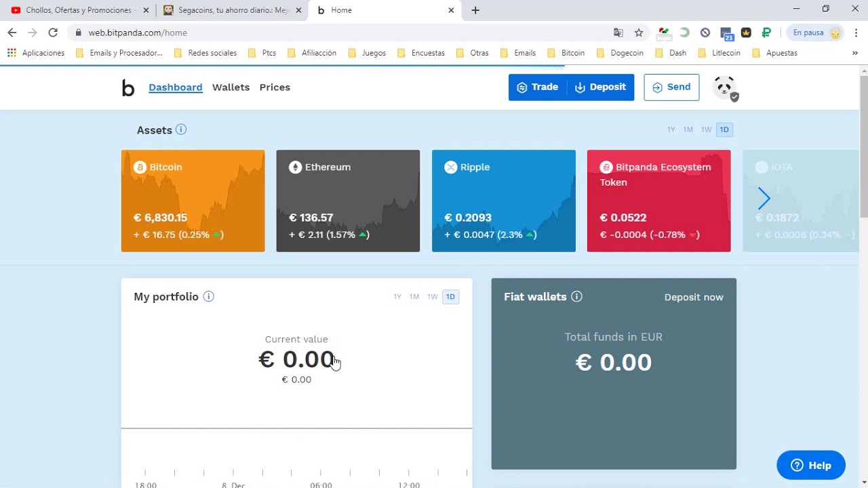The image size is (868, 488).
Task: Select 1Y range in My portfolio
Action: (x=397, y=297)
